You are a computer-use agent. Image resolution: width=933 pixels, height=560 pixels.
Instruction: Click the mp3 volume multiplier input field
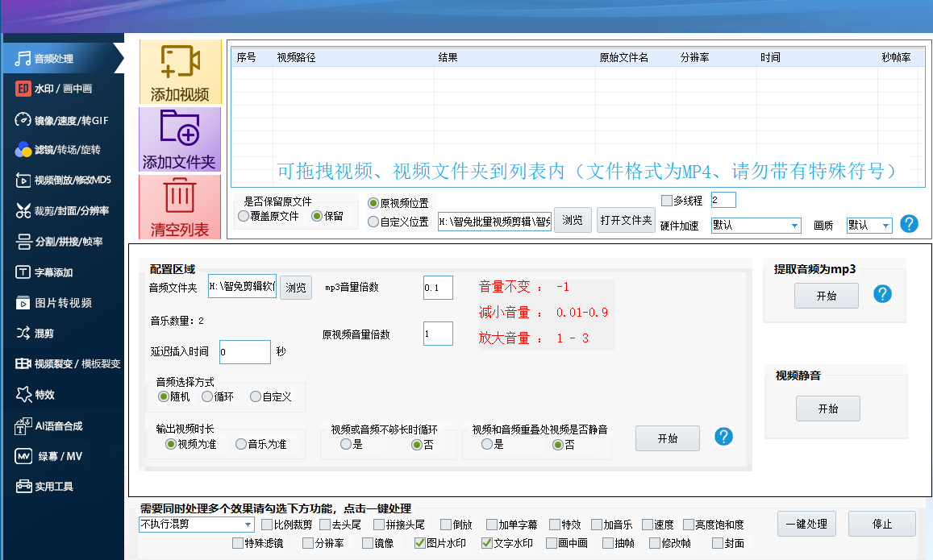tap(438, 288)
